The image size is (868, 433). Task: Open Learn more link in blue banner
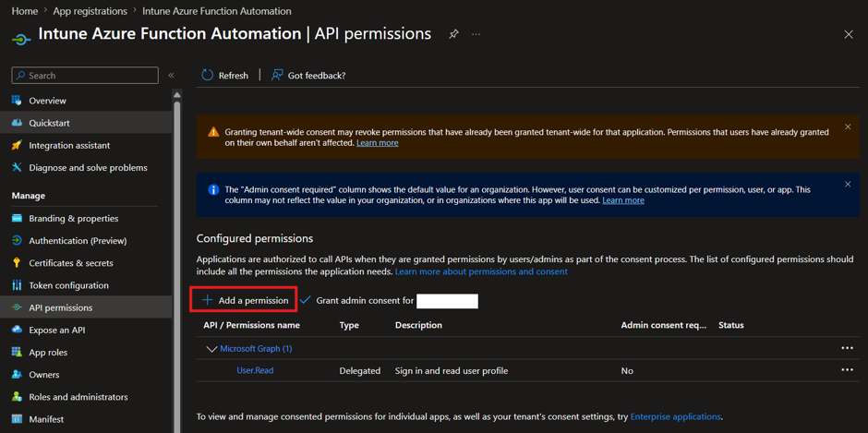[x=623, y=200]
